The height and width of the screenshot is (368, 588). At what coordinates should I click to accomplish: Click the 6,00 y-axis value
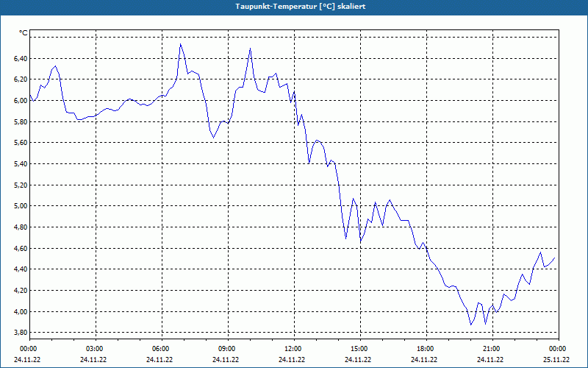tap(20, 101)
